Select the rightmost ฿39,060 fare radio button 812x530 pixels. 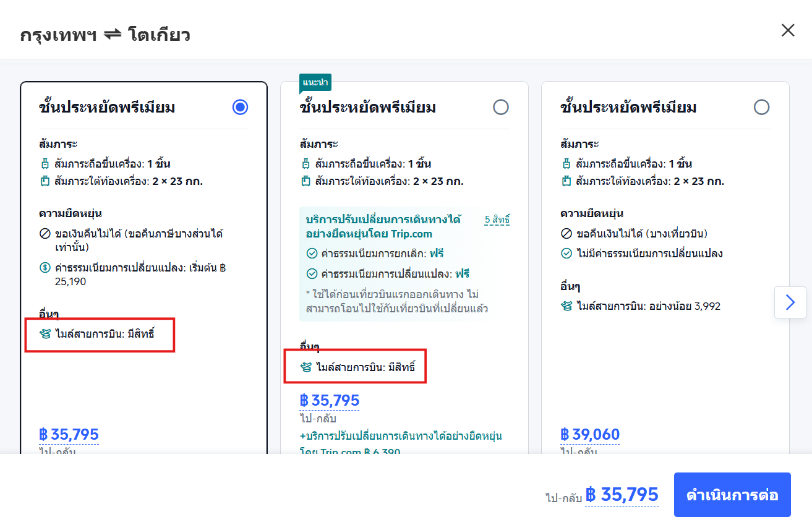(762, 107)
